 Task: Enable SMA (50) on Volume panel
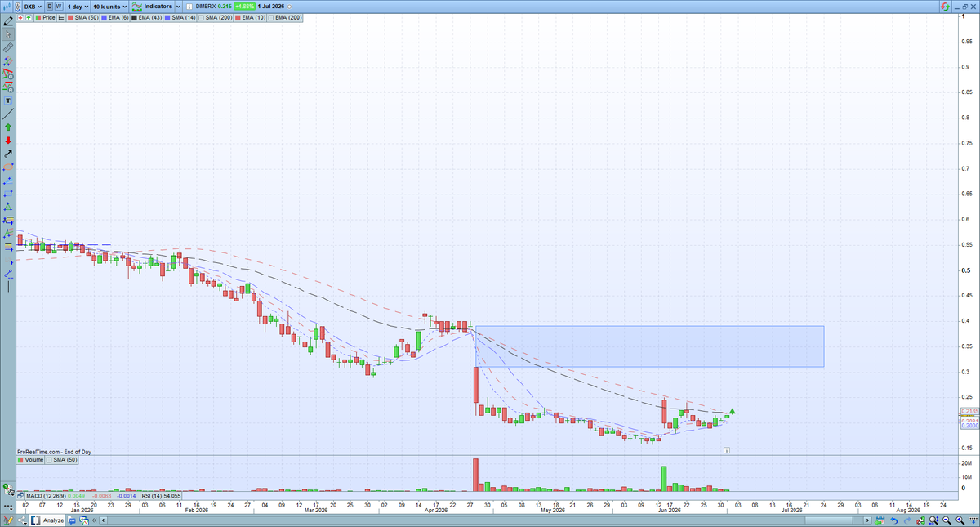[61, 460]
